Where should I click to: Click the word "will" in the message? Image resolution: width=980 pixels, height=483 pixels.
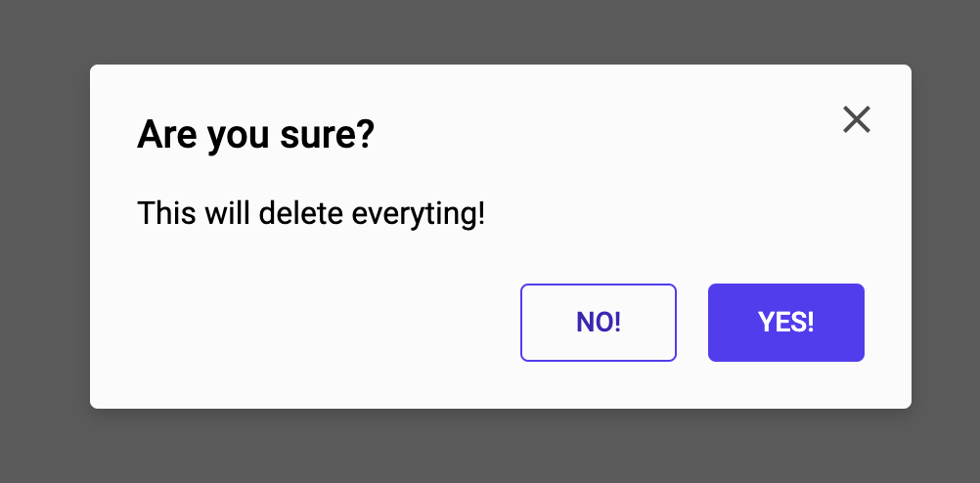point(227,212)
